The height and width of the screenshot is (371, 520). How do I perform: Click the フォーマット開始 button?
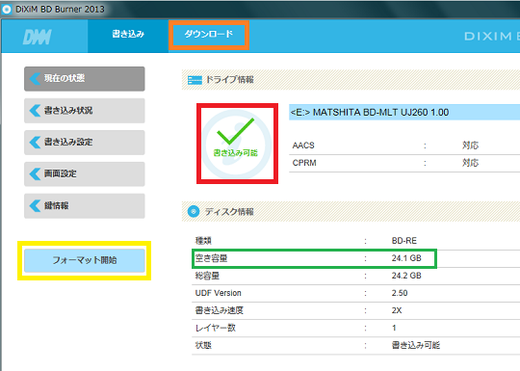(84, 260)
